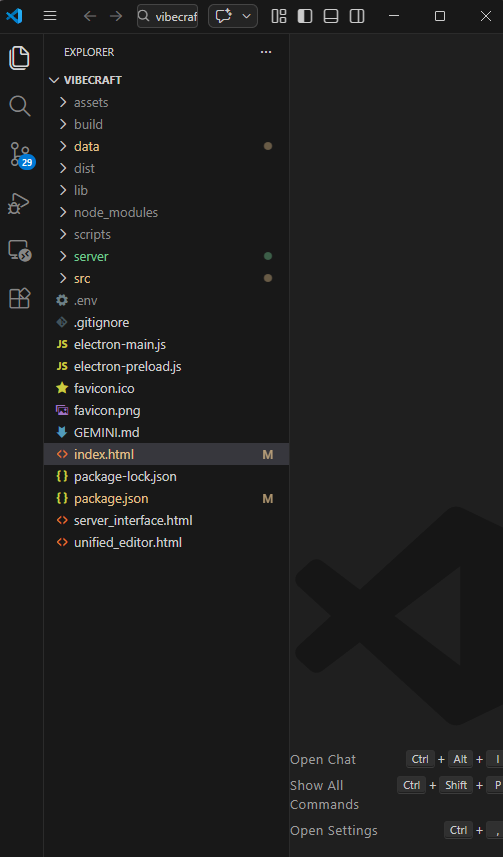503x857 pixels.
Task: Open favicon.ico file
Action: [166, 388]
